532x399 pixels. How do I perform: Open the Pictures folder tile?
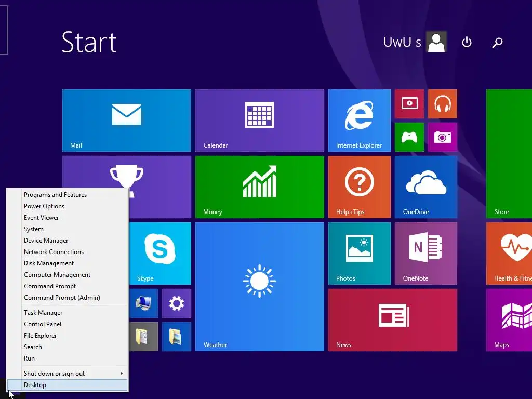tap(177, 337)
